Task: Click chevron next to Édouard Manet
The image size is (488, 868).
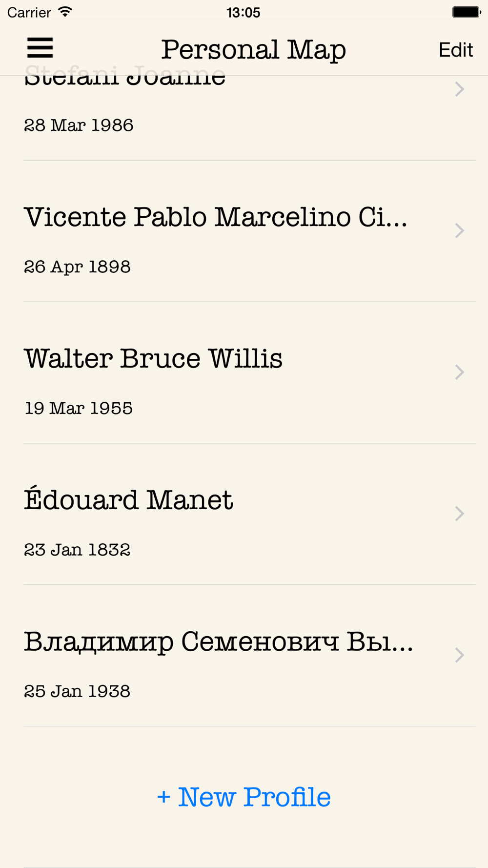Action: point(459,514)
